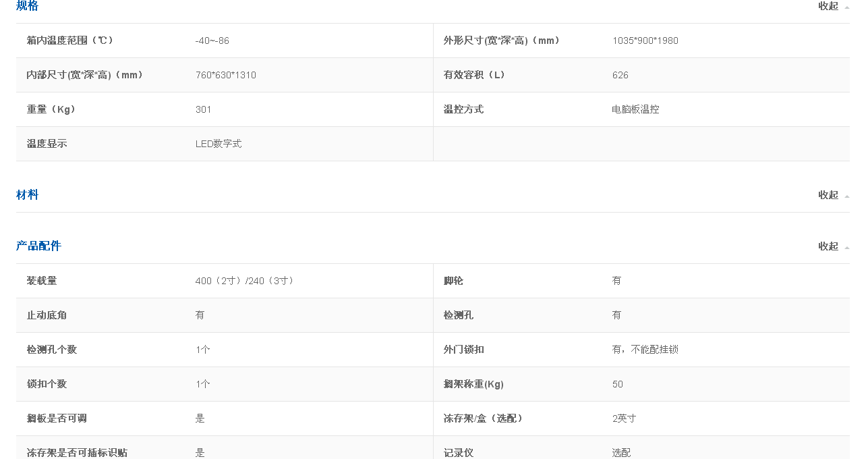Select the blue 产品配件 section heading

tap(38, 246)
